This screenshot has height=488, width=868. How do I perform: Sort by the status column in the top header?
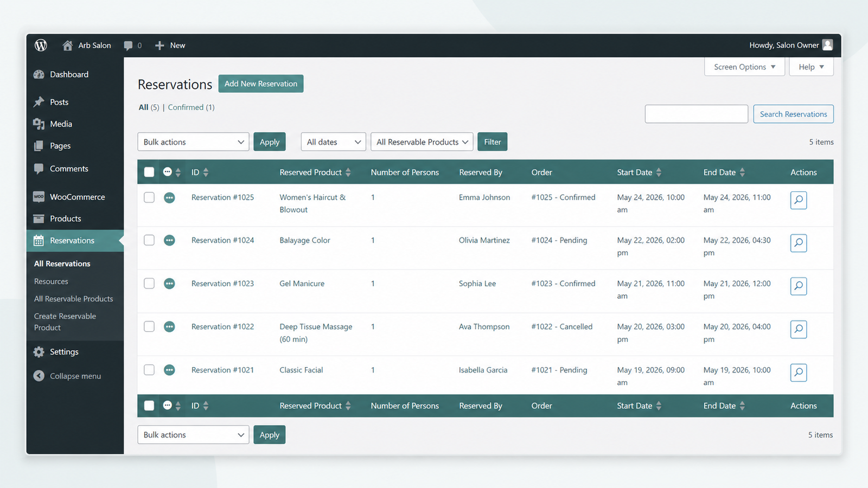point(171,172)
